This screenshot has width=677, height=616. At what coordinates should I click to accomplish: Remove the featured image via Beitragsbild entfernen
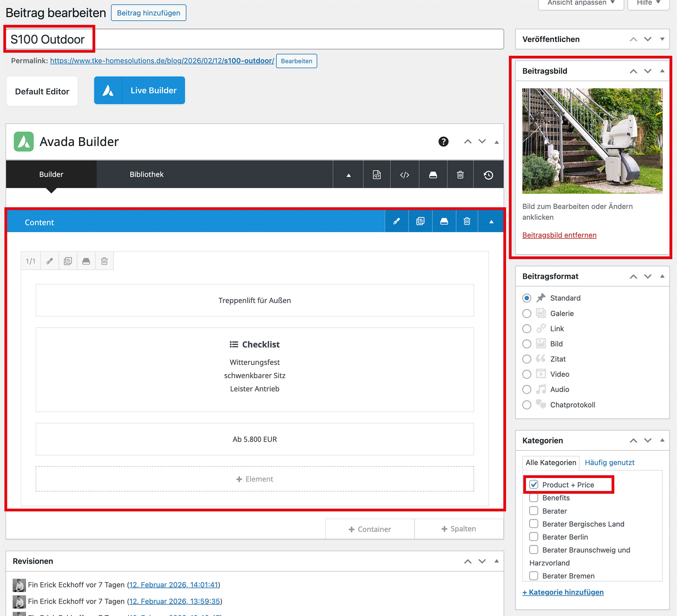559,235
